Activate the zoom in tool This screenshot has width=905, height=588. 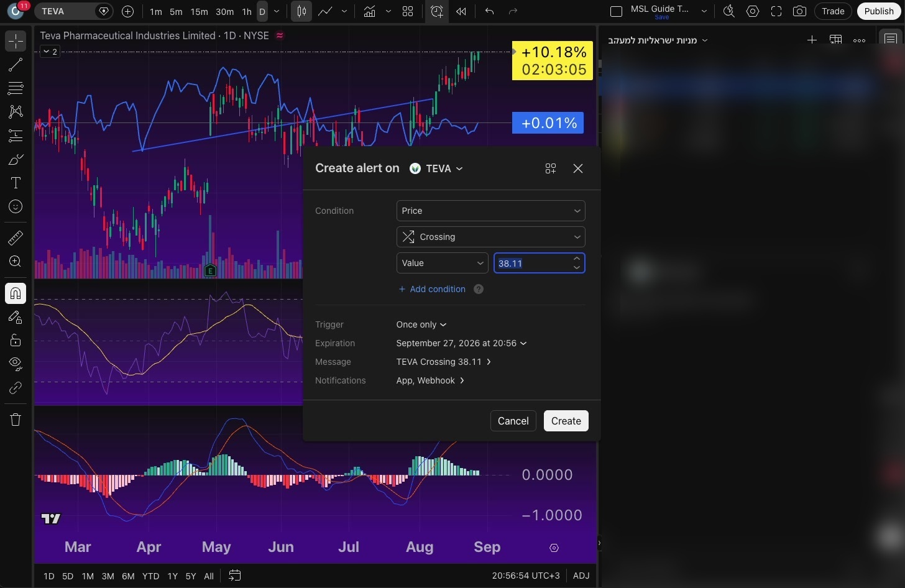[x=16, y=262]
